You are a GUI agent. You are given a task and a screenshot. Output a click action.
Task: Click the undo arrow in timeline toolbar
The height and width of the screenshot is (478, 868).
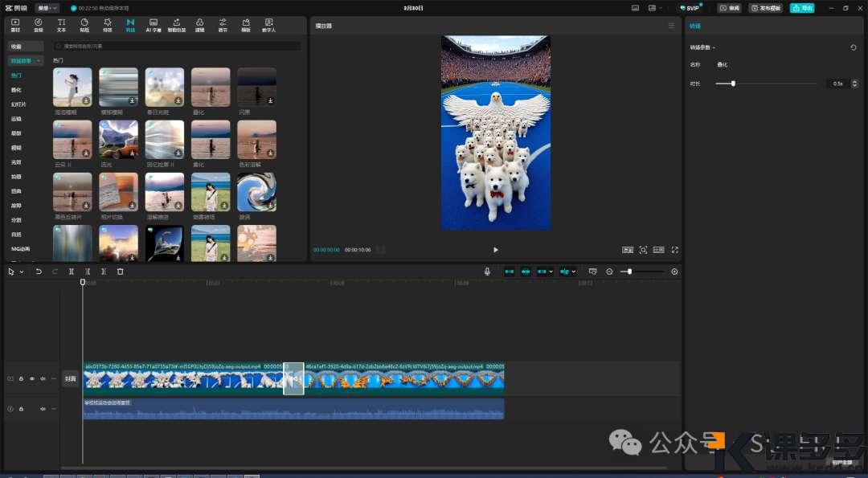[39, 272]
